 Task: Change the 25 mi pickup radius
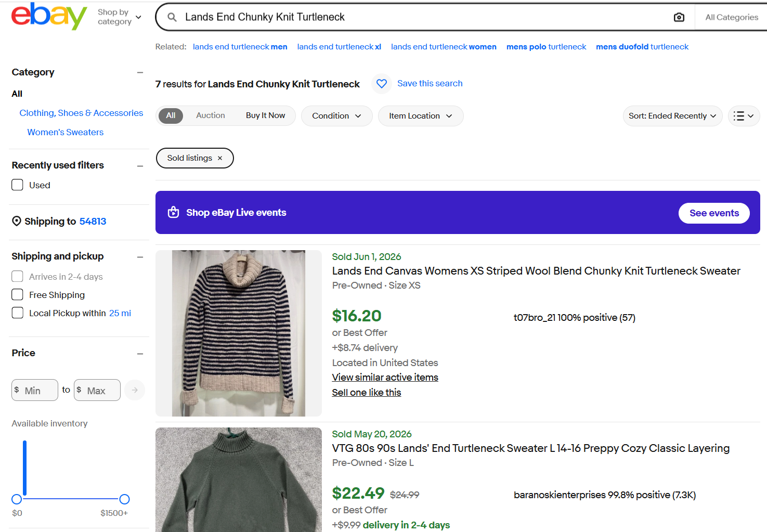point(120,313)
